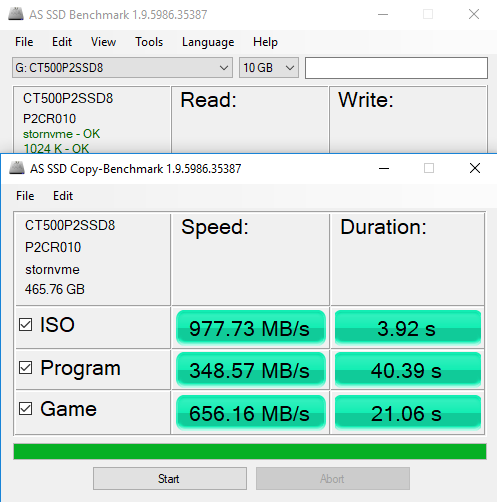
Task: Expand the G: CT500P2SSD8 drive dropdown
Action: (122, 68)
